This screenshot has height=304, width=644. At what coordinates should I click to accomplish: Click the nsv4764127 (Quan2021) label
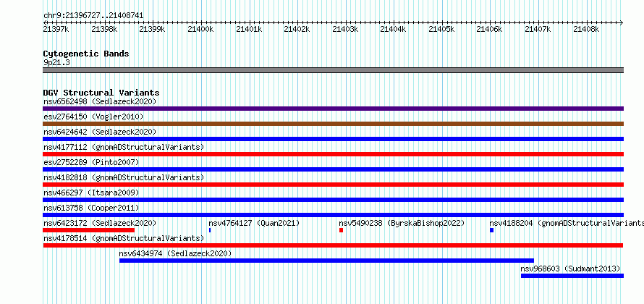(x=254, y=223)
